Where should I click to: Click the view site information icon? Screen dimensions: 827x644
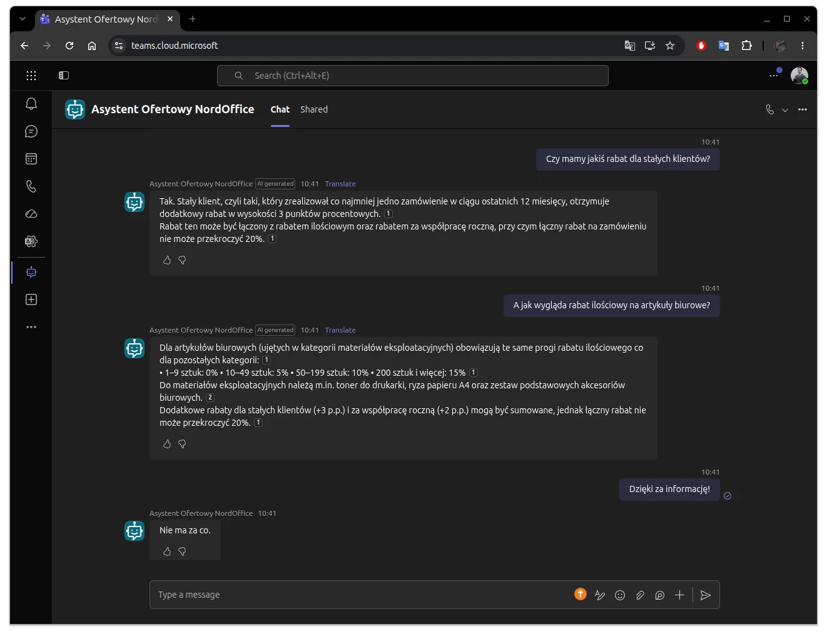119,46
